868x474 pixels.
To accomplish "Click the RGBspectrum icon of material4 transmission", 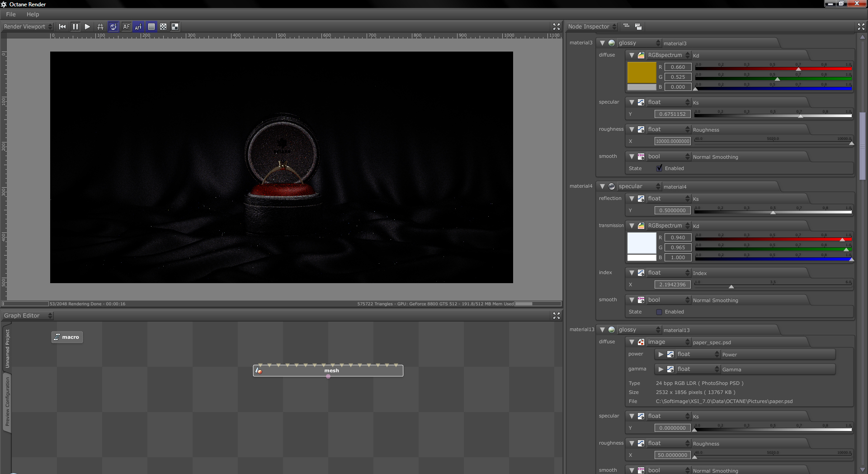I will coord(641,226).
